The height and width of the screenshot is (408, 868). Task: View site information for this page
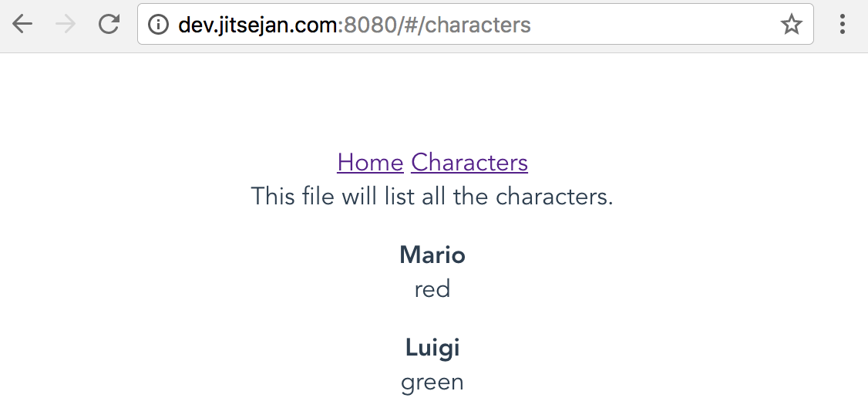[x=158, y=25]
